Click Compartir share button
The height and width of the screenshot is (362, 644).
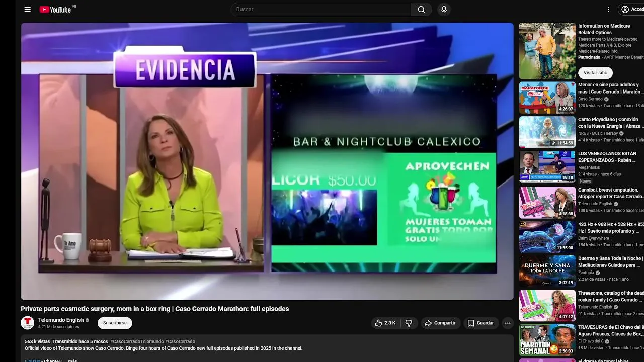coord(440,323)
